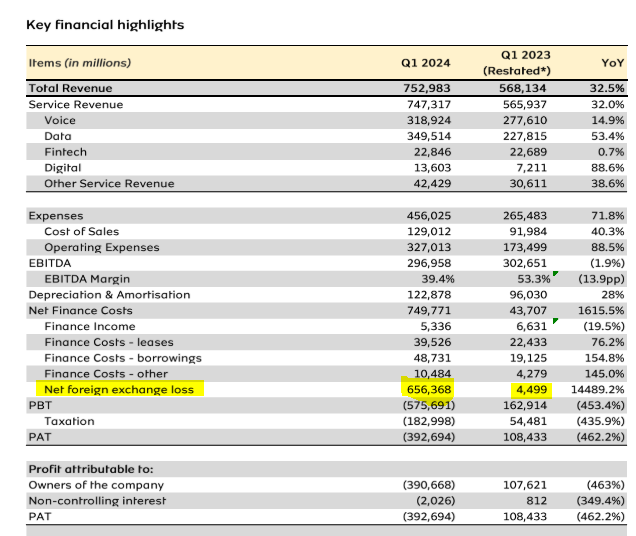
Task: Select the 'Key financial highlights' heading
Action: (105, 25)
